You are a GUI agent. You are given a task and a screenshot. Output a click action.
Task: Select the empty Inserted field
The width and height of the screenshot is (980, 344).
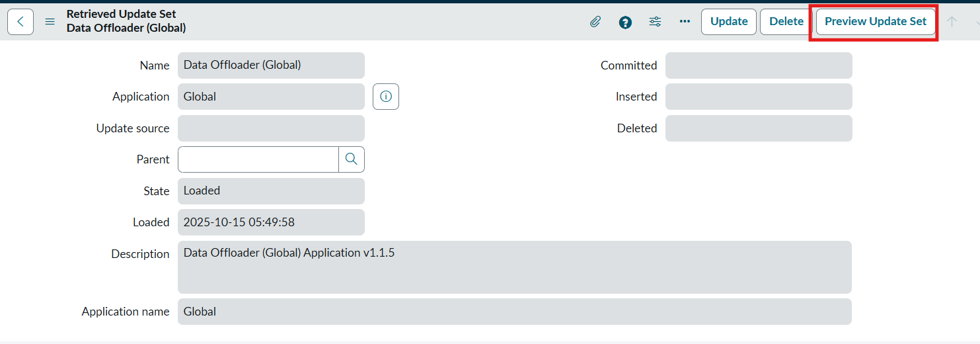[x=759, y=97]
